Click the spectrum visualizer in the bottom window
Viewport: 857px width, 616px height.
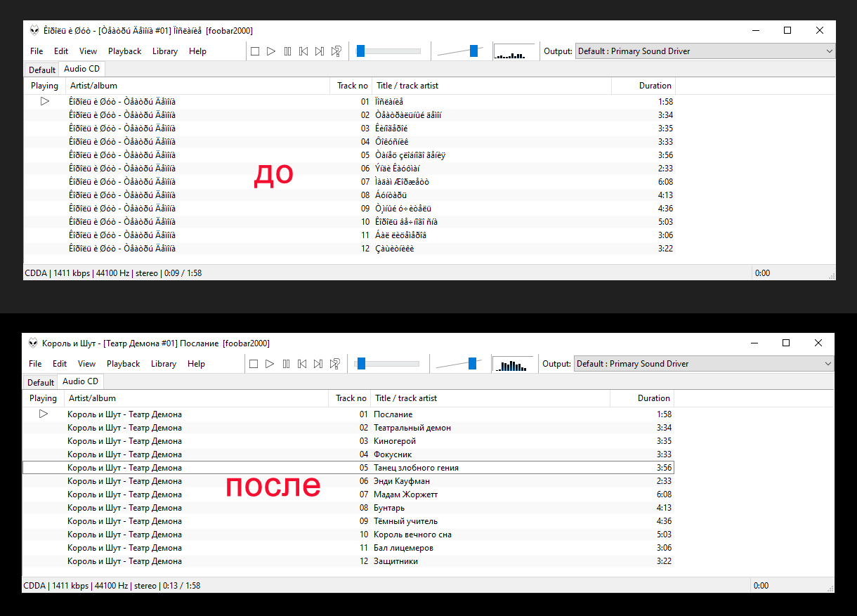(512, 364)
